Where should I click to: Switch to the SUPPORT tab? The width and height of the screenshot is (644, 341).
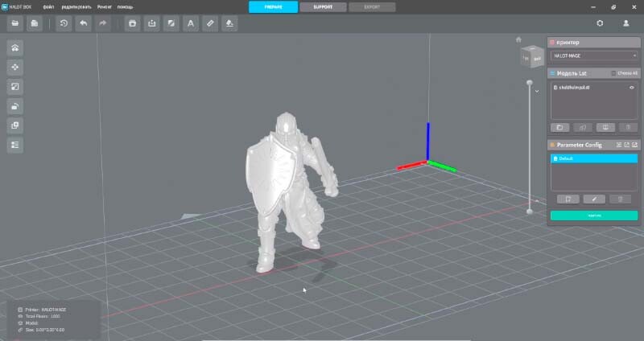tap(323, 7)
